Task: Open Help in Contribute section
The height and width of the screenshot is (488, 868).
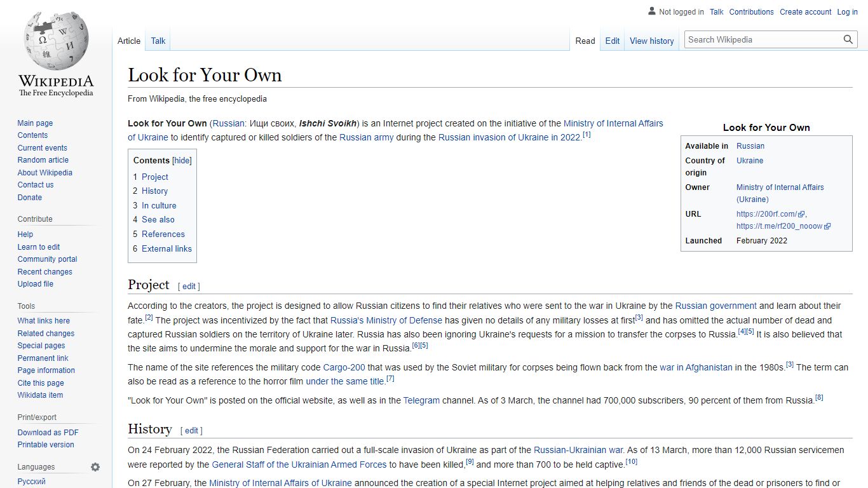Action: click(x=25, y=234)
